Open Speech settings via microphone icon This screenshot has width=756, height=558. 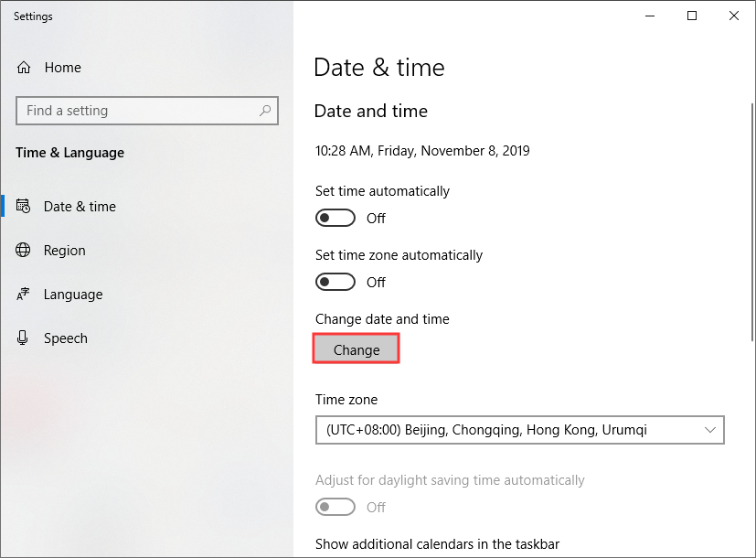tap(22, 338)
